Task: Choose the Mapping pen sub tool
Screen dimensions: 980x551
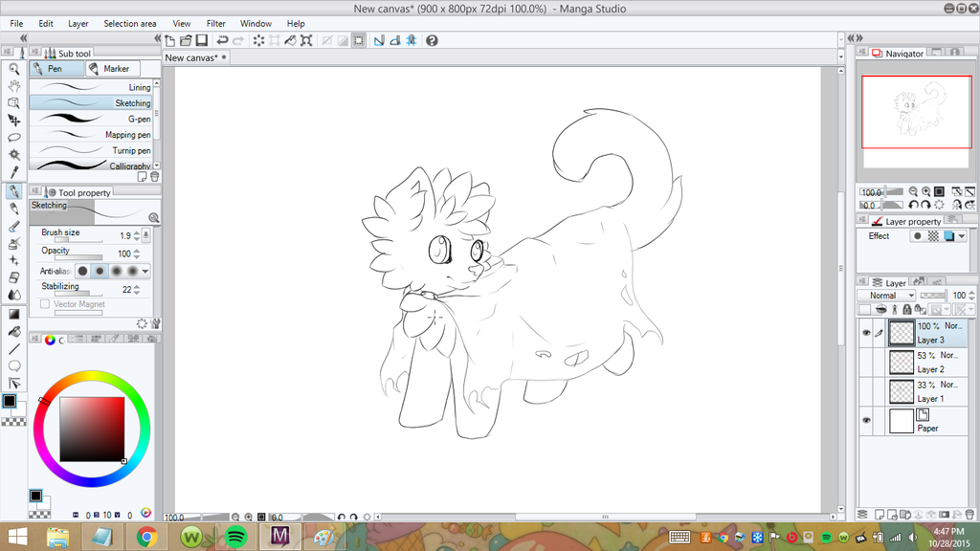Action: (91, 134)
